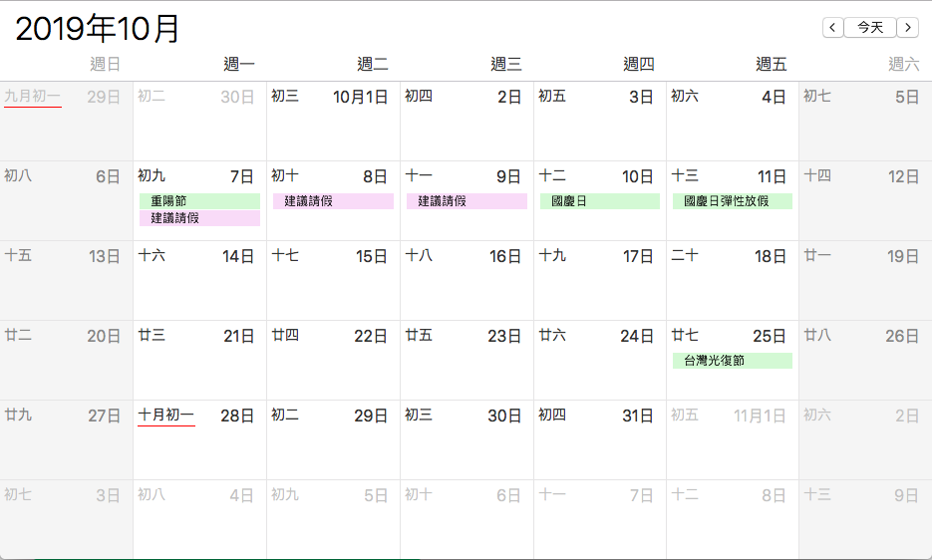Go to previous month with left chevron
Screen dimensions: 932x560
[x=832, y=27]
